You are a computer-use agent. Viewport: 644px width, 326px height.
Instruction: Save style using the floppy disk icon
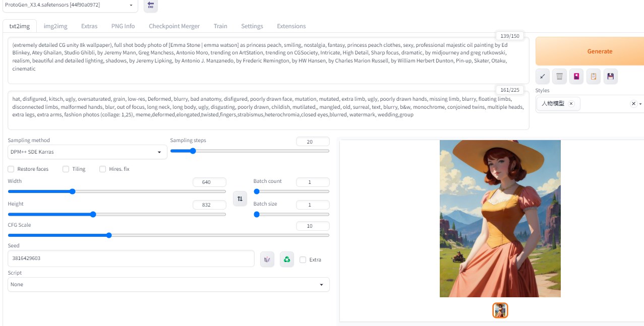[x=611, y=77]
